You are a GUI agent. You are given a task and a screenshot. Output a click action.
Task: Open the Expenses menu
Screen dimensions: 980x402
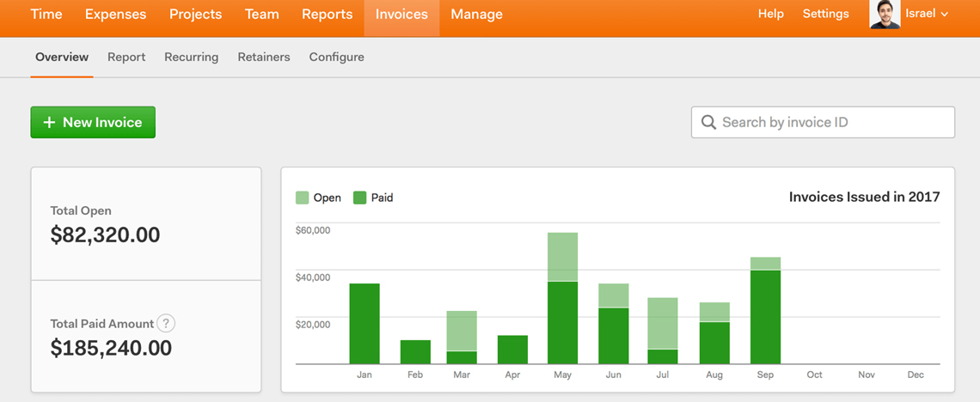[116, 14]
